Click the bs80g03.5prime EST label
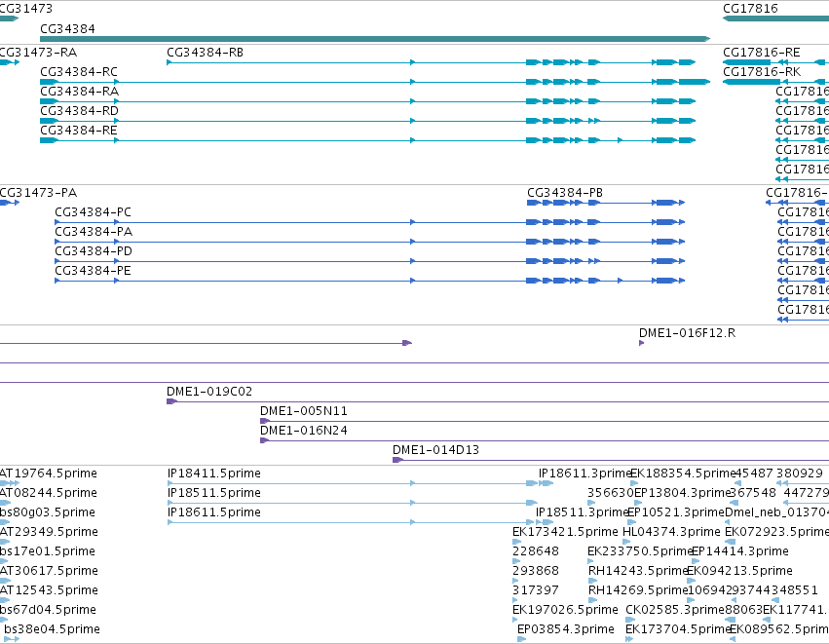829x644 pixels. 48,512
